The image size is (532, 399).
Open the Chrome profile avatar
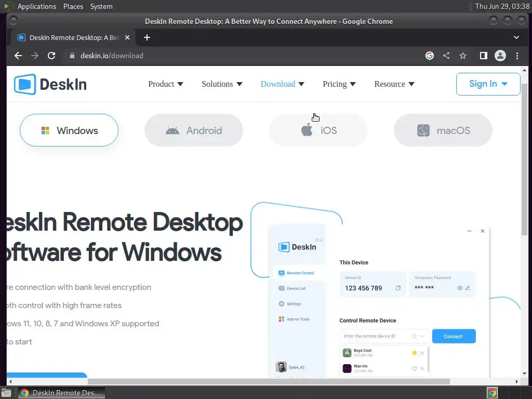[500, 56]
